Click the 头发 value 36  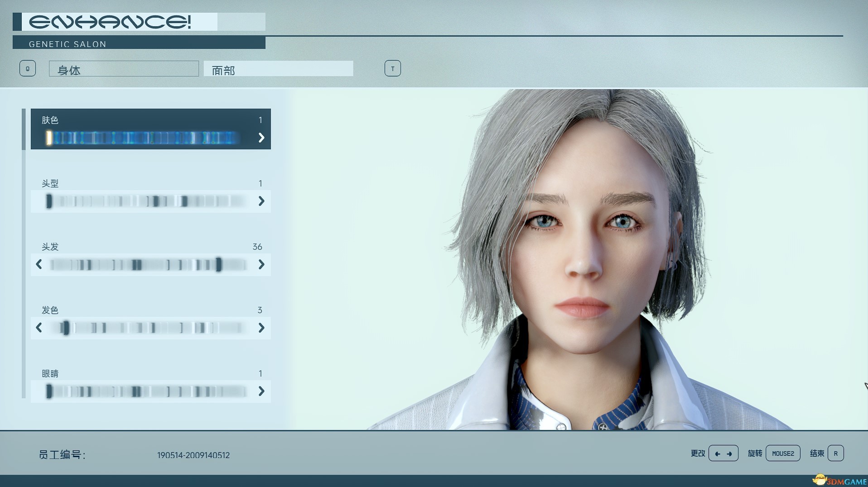coord(257,247)
